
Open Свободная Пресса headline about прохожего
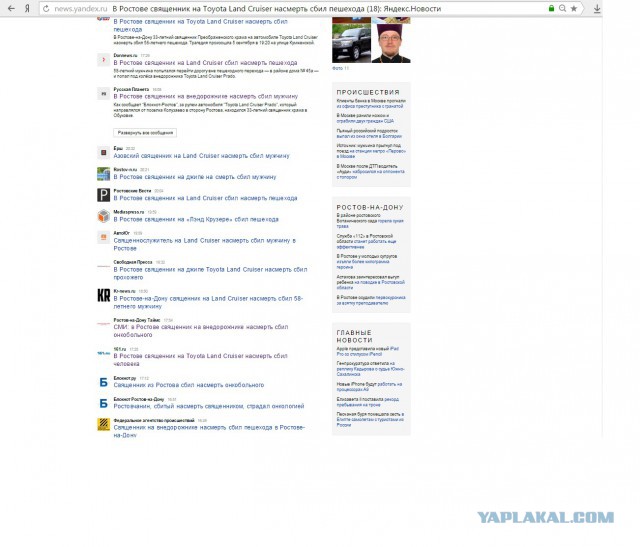pos(210,274)
